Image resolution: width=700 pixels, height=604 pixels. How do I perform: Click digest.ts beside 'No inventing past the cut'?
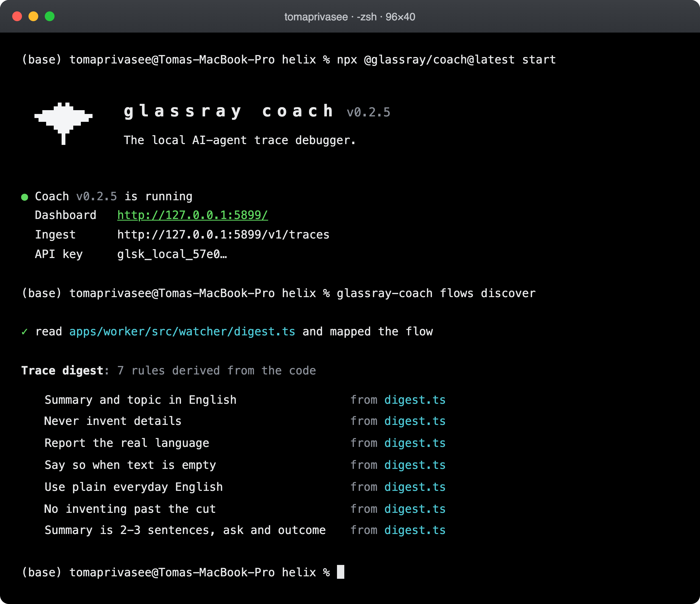(415, 509)
